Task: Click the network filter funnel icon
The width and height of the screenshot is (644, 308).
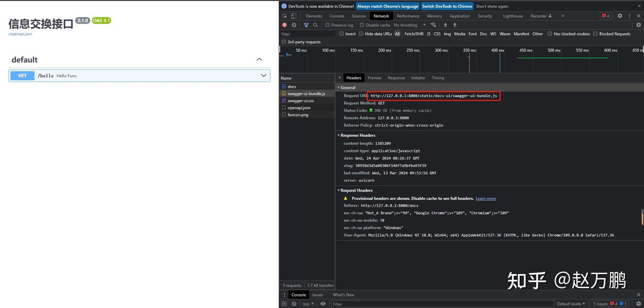Action: pyautogui.click(x=306, y=25)
